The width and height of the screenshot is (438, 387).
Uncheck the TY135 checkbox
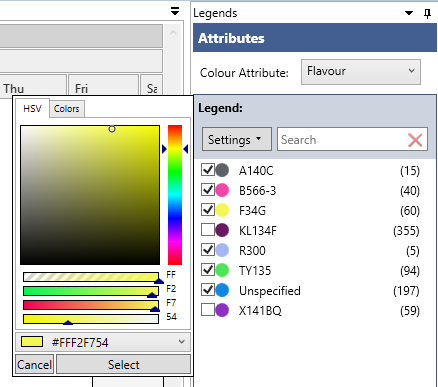click(x=208, y=270)
